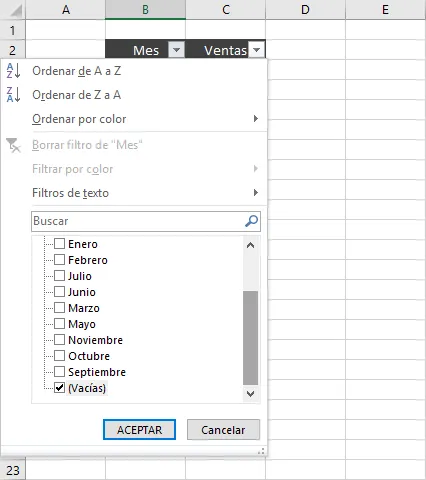Screen dimensions: 426x480
Task: Click the clear filter funnel icon
Action: [13, 145]
